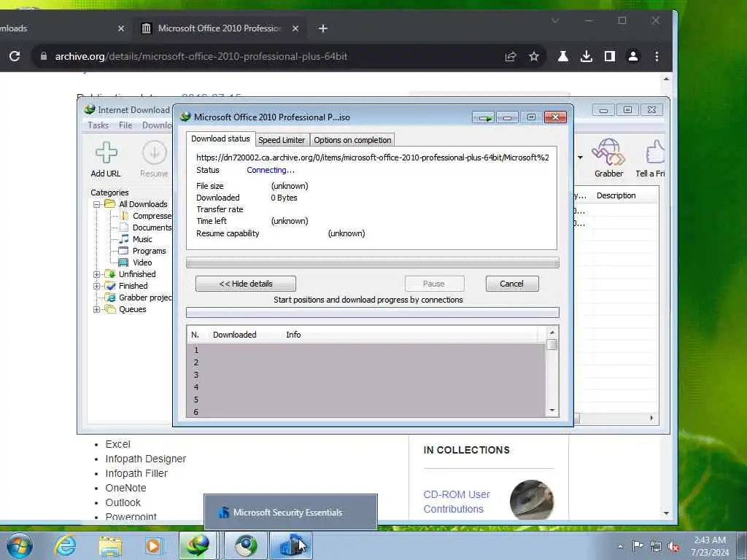The image size is (747, 560).
Task: Click the green arrow button in download dialog title
Action: tap(484, 117)
